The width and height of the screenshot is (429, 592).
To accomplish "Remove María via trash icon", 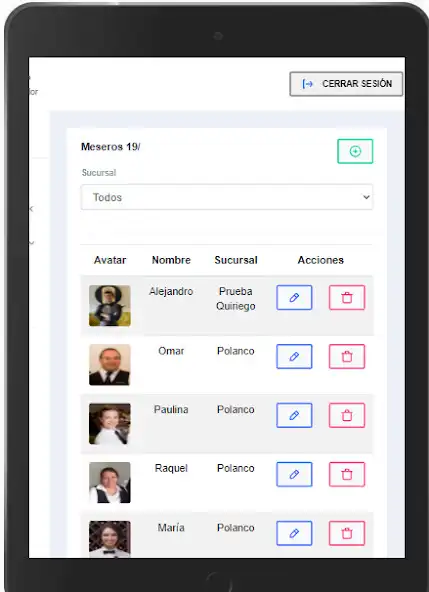I will (347, 533).
